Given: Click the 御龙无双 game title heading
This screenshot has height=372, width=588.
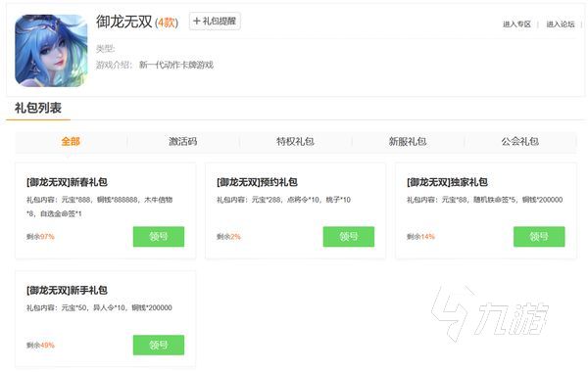Looking at the screenshot, I should (124, 22).
